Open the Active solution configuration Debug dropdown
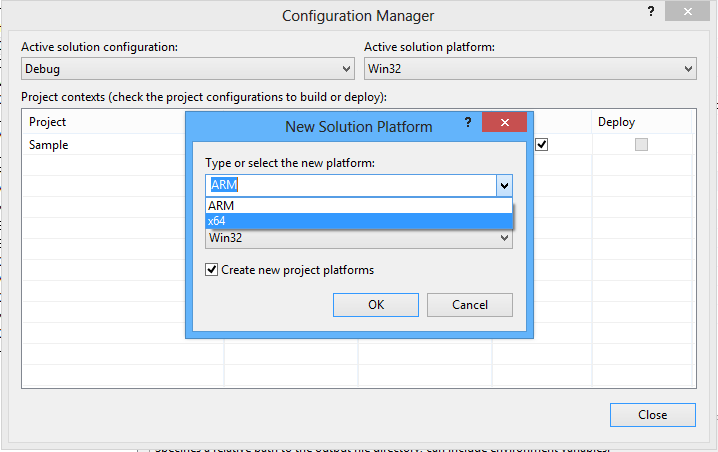This screenshot has height=452, width=718. (188, 69)
